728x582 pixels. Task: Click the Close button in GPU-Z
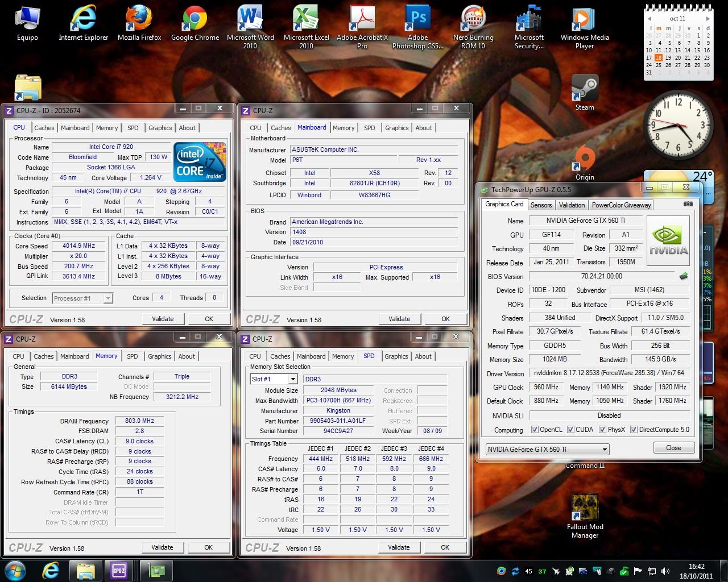point(673,448)
